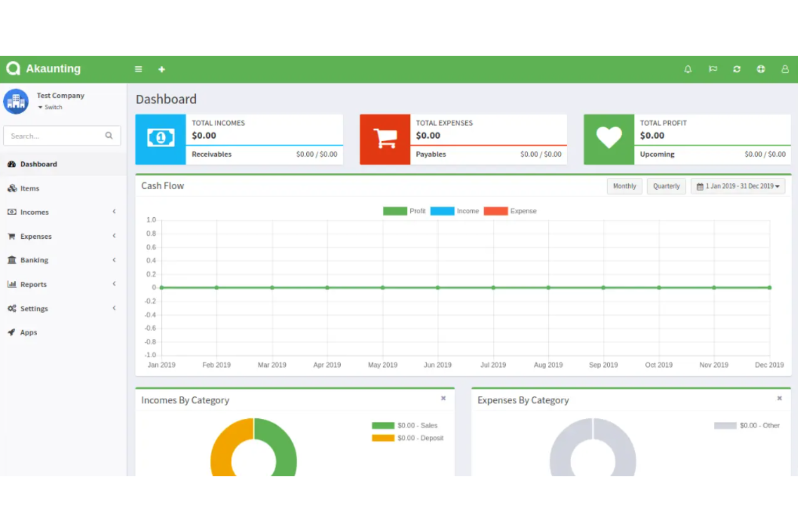Open the bell notifications icon
Viewport: 798px width, 532px height.
pos(688,69)
